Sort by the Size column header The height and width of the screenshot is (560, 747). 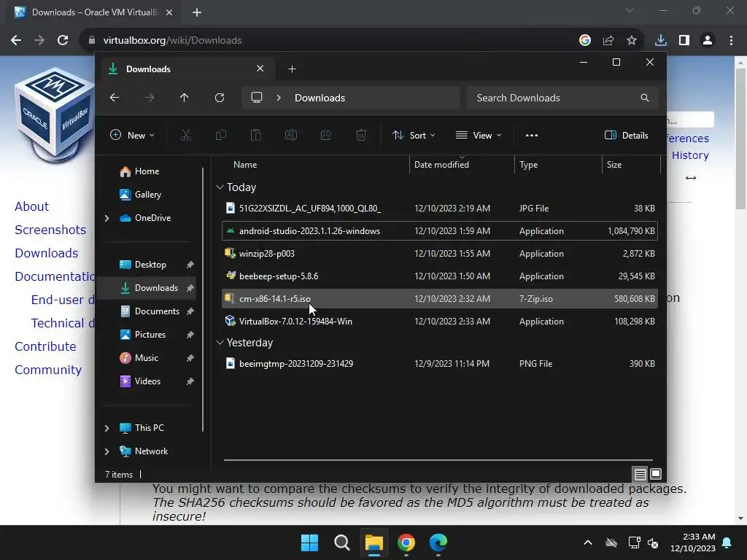coord(631,165)
